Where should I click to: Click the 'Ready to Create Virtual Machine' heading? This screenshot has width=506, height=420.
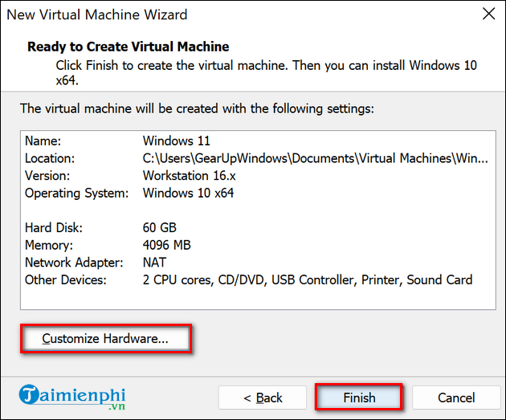coord(129,47)
